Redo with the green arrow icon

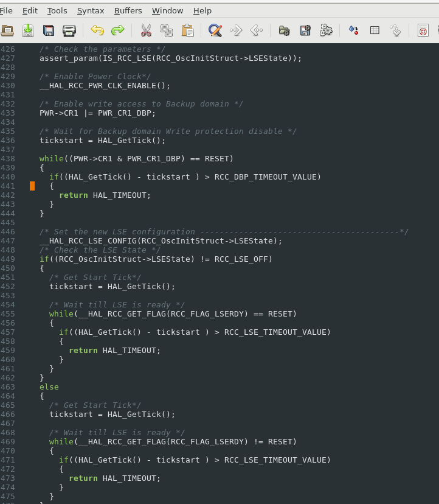tap(118, 30)
